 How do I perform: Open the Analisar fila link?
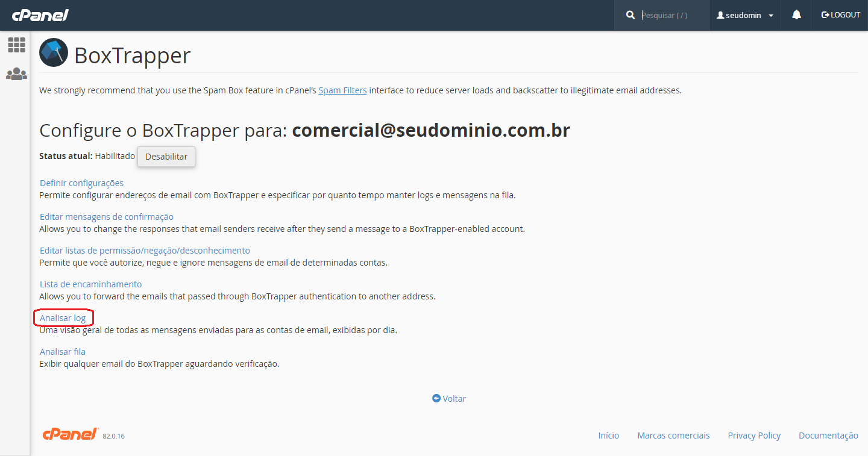pyautogui.click(x=63, y=352)
